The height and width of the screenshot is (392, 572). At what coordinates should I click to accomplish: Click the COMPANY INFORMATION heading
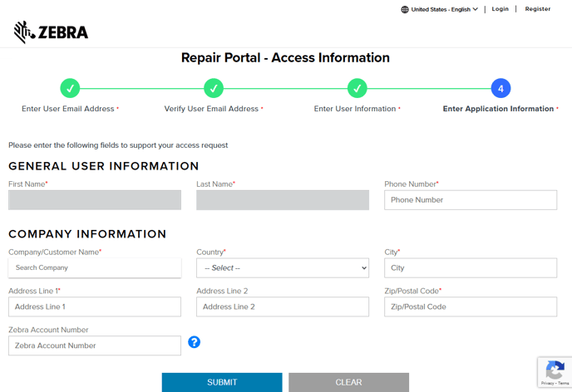click(x=87, y=234)
